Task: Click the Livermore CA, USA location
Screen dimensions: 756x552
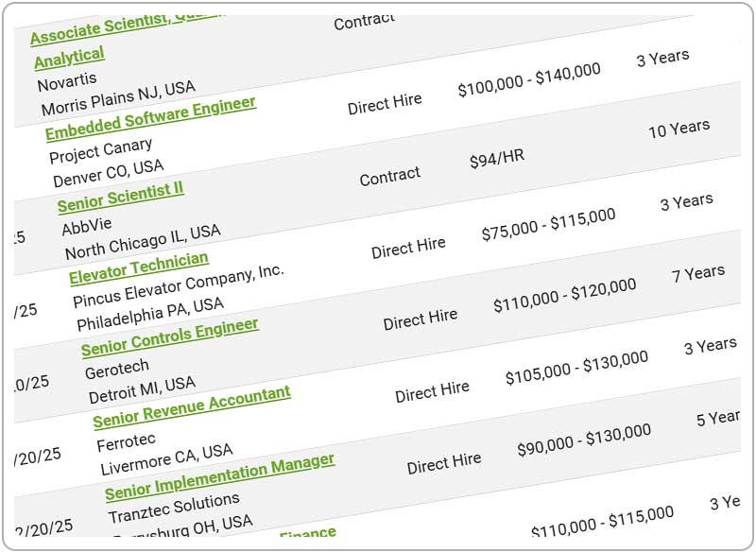Action: click(166, 459)
